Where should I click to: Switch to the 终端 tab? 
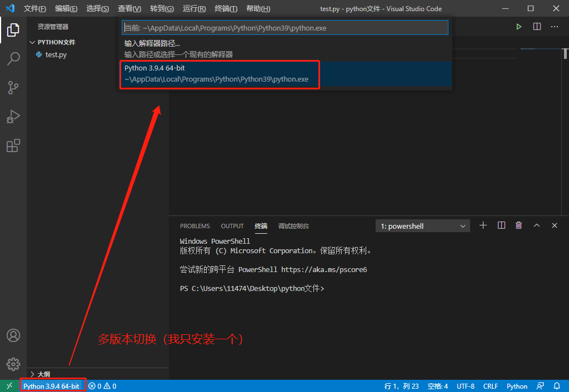point(261,226)
